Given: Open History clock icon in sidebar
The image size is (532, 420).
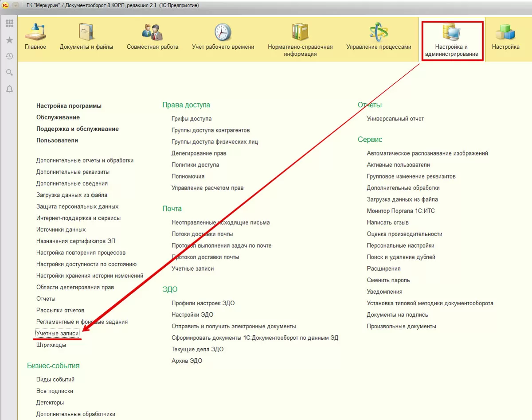Looking at the screenshot, I should click(x=9, y=56).
